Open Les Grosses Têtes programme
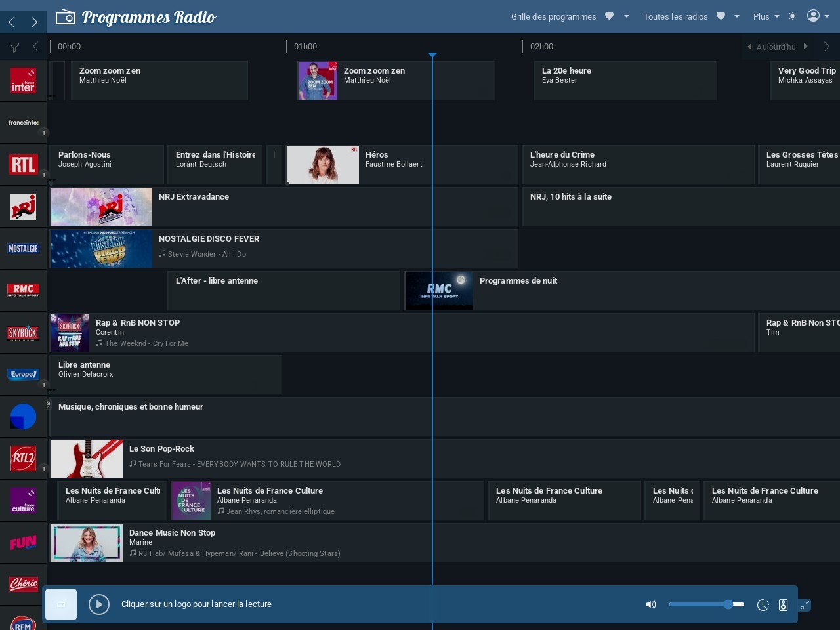Image resolution: width=840 pixels, height=630 pixels. 799,165
